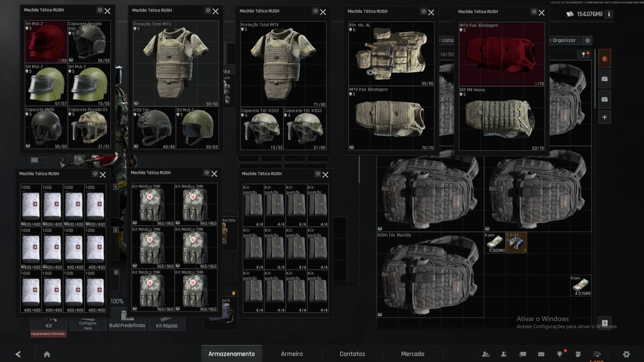Screen dimensions: 644x362
Task: Open the profile icon in bottom bar
Action: (x=504, y=354)
